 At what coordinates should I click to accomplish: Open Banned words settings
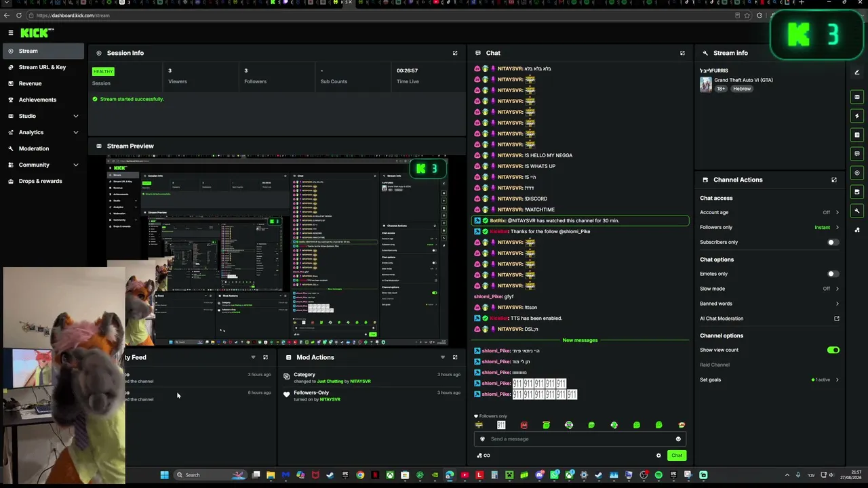pyautogui.click(x=770, y=304)
